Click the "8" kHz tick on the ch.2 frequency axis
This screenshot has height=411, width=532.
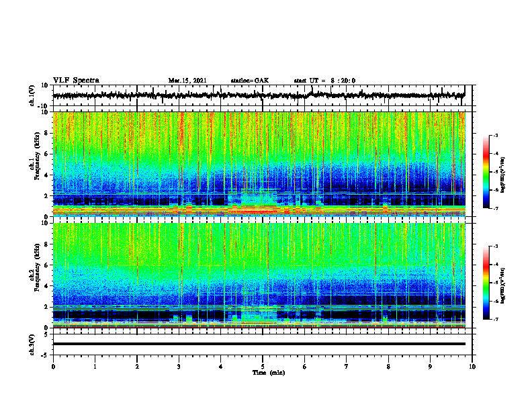(x=46, y=244)
